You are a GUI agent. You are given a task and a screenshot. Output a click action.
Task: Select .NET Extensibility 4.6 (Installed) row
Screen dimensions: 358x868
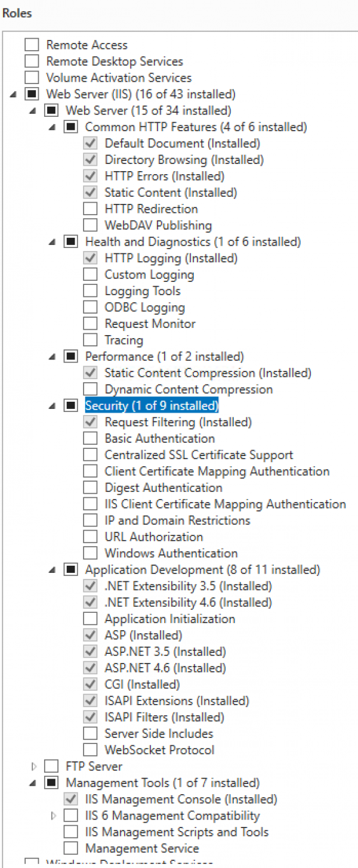(x=188, y=602)
